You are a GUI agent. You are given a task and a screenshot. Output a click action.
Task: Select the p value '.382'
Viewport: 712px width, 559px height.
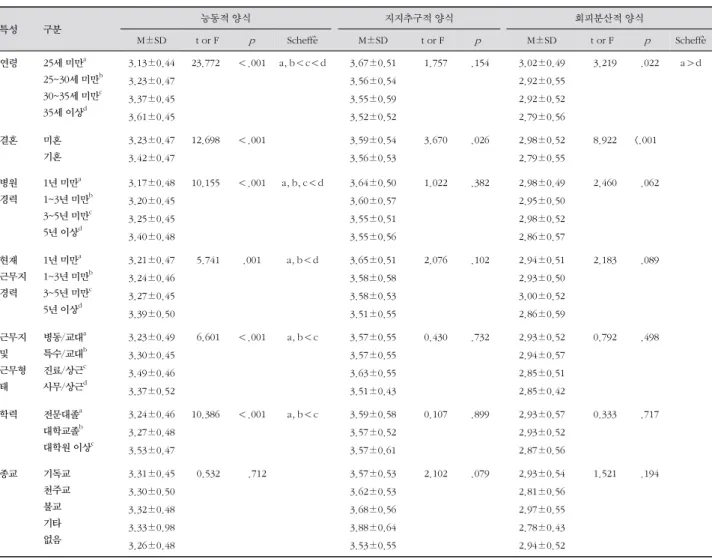click(480, 183)
